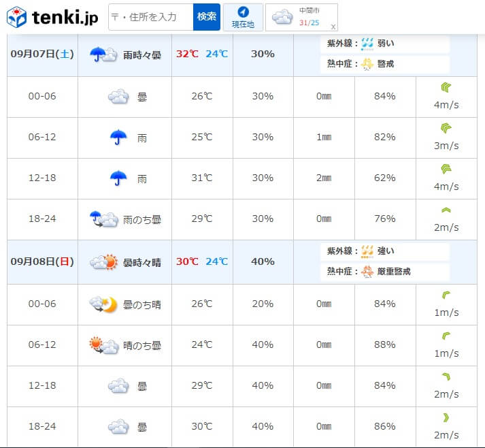Screen dimensions: 485x448
Task: Click the 晴のち曇 weather label
Action: point(142,345)
